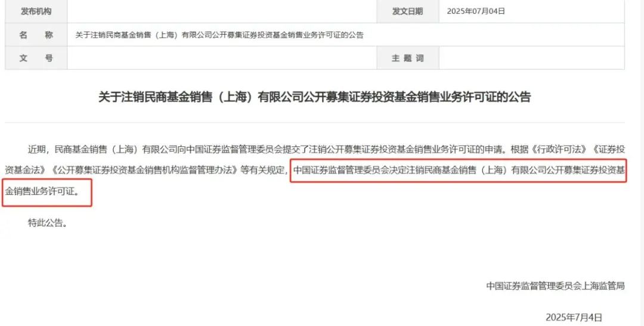Click the 文号 label cell

click(x=36, y=58)
